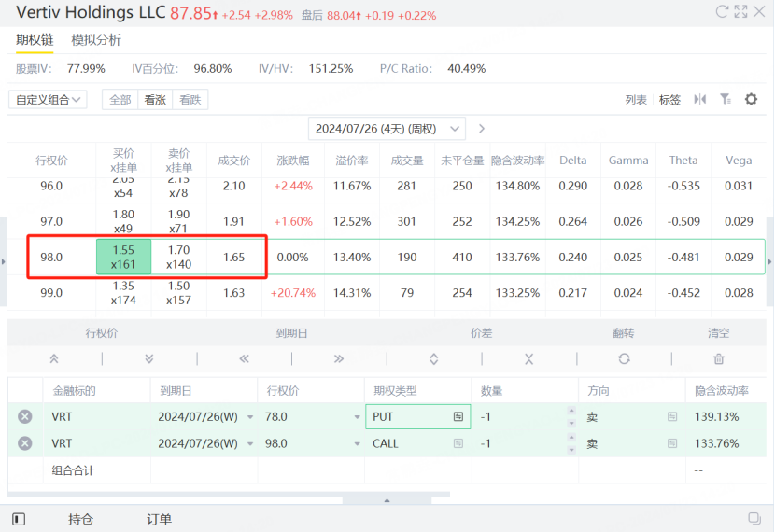Open the 自定义组合 strategy dropdown
The height and width of the screenshot is (532, 775).
pyautogui.click(x=48, y=100)
